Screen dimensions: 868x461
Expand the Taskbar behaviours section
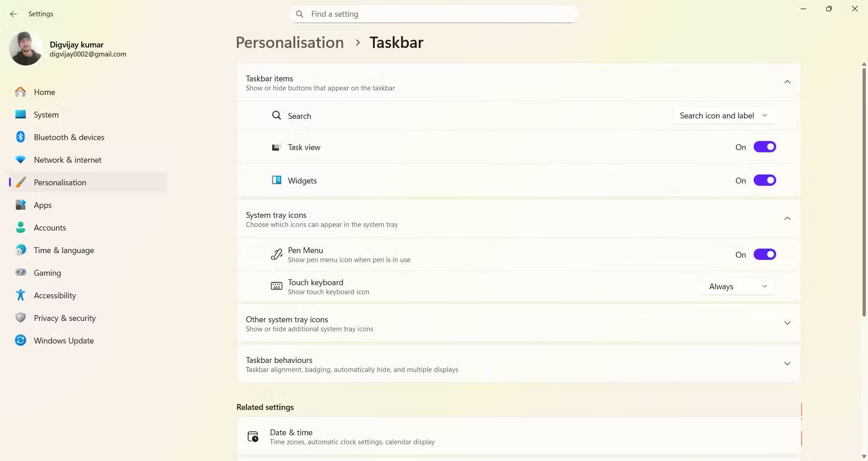[x=787, y=364]
